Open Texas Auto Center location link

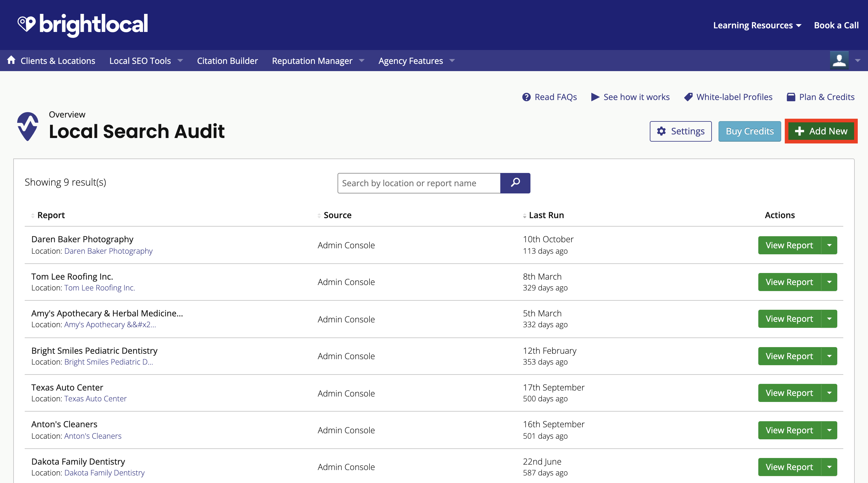tap(95, 398)
